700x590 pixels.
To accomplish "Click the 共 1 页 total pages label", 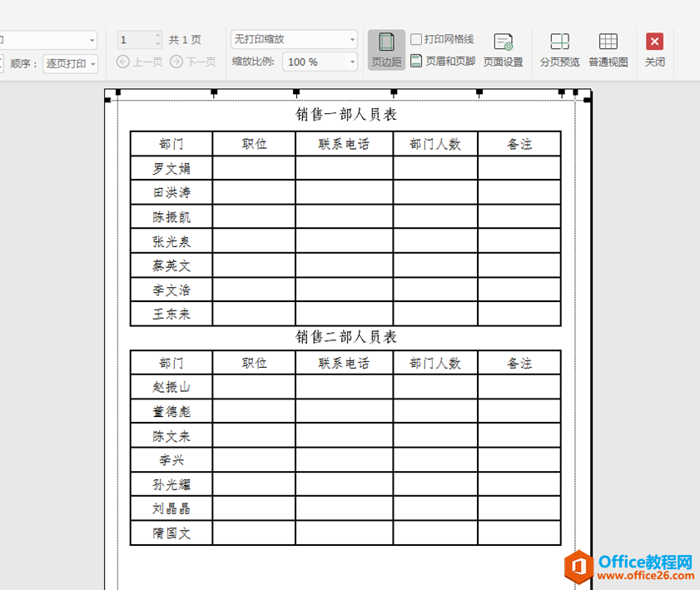I will [185, 40].
